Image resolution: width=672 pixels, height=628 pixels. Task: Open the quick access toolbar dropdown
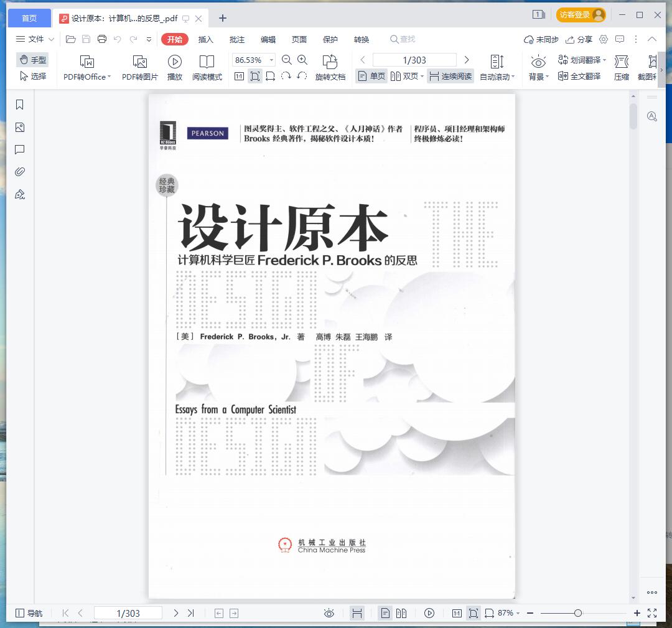(149, 39)
